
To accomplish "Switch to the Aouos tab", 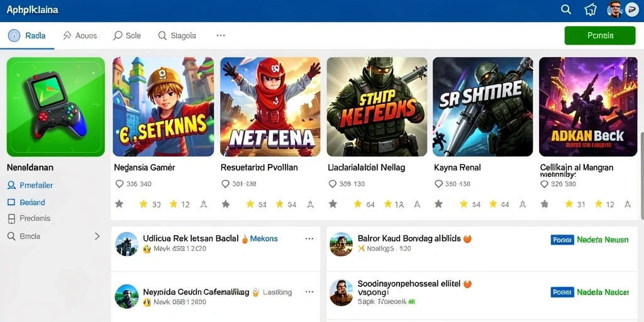I will pos(80,36).
